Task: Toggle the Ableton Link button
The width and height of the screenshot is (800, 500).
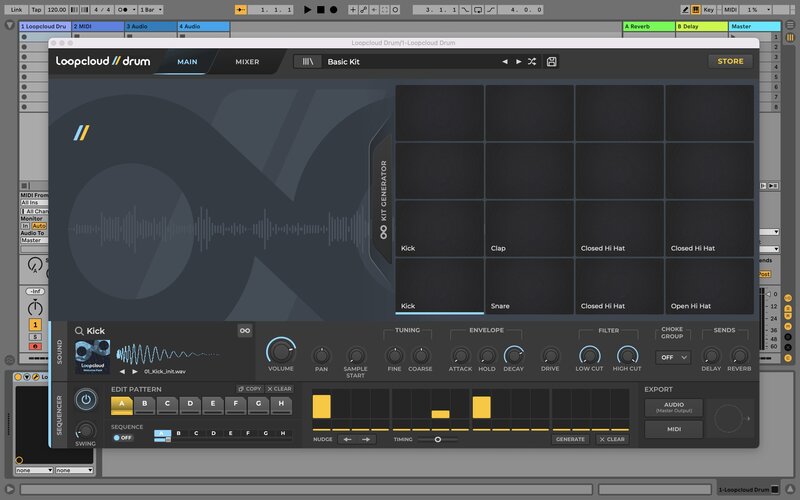Action: 16,9
